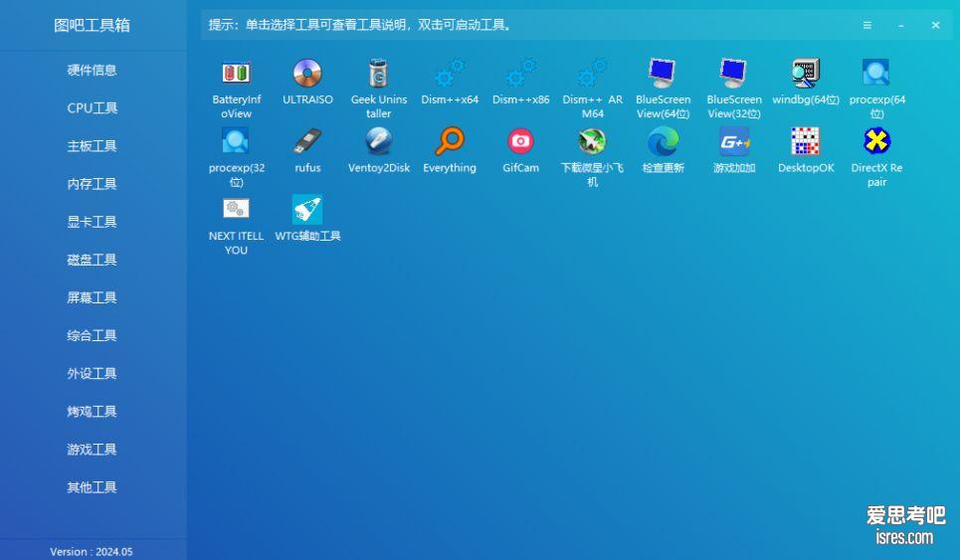Screen dimensions: 960x560
Task: Select the procexp (64位) icon
Action: tap(876, 73)
